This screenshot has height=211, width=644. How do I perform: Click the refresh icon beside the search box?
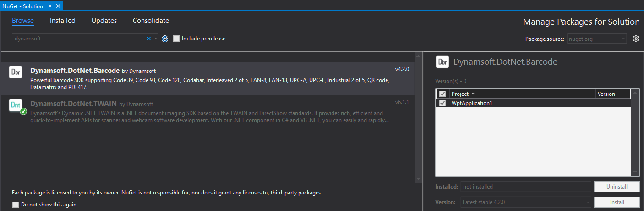coord(165,39)
